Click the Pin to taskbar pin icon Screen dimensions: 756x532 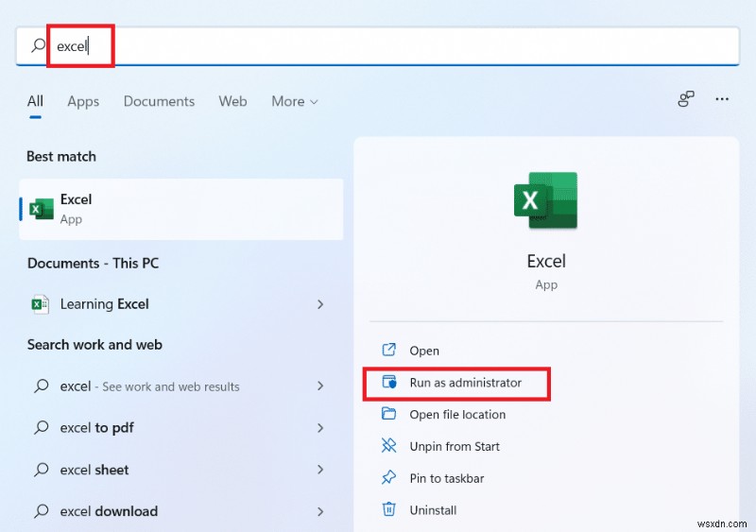coord(388,477)
